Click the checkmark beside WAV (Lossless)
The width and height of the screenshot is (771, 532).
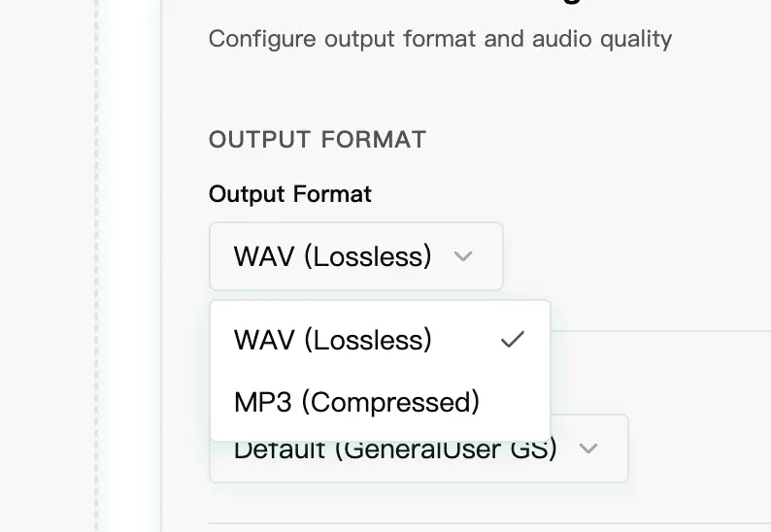point(512,340)
